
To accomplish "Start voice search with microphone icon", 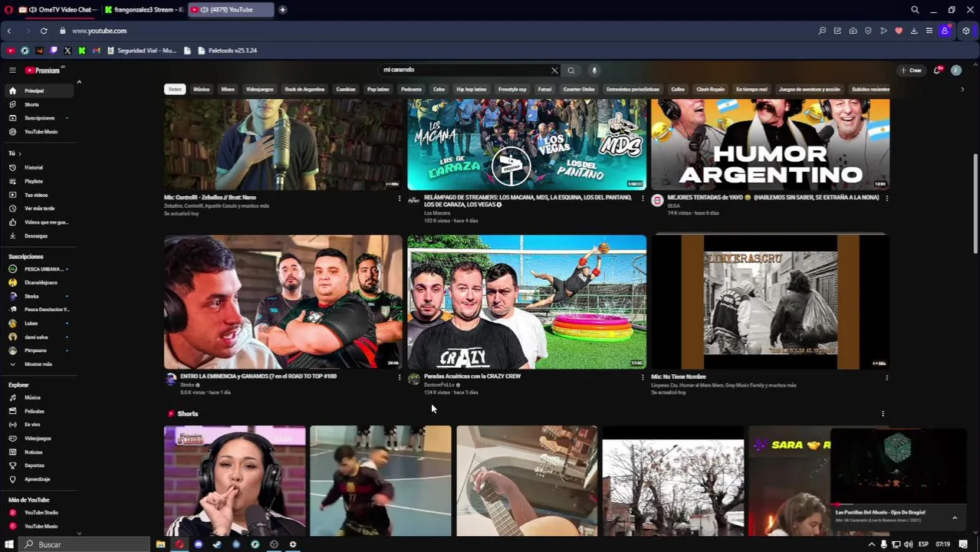I will click(594, 70).
